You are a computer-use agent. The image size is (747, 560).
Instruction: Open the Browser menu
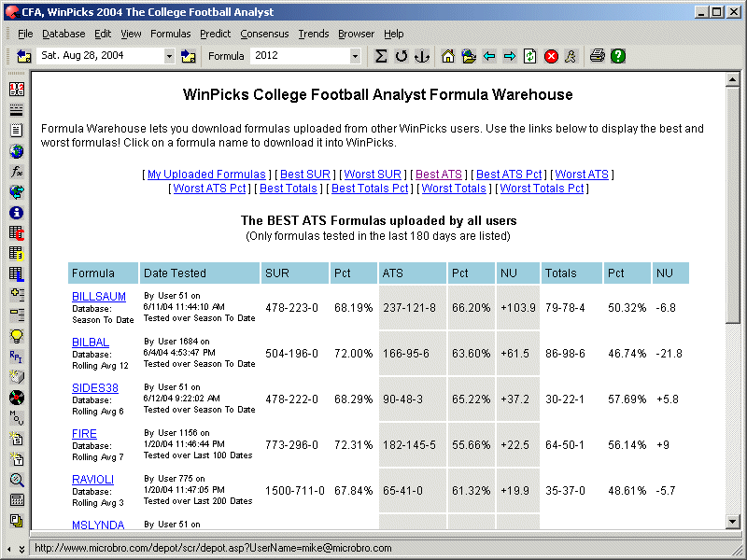click(356, 34)
